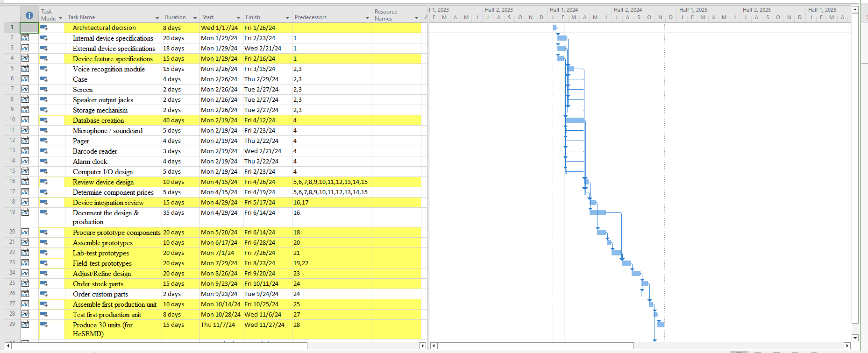868x353 pixels.
Task: Click calendar constraint icon in Barcode reader row
Action: coord(25,151)
